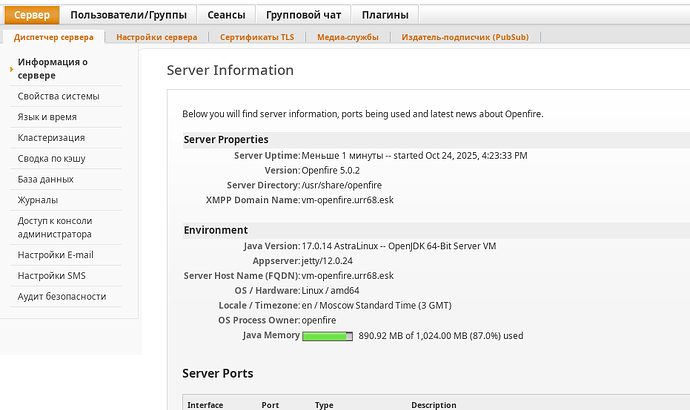Go to Кластеризация sidebar item
This screenshot has height=410, width=690.
point(51,138)
